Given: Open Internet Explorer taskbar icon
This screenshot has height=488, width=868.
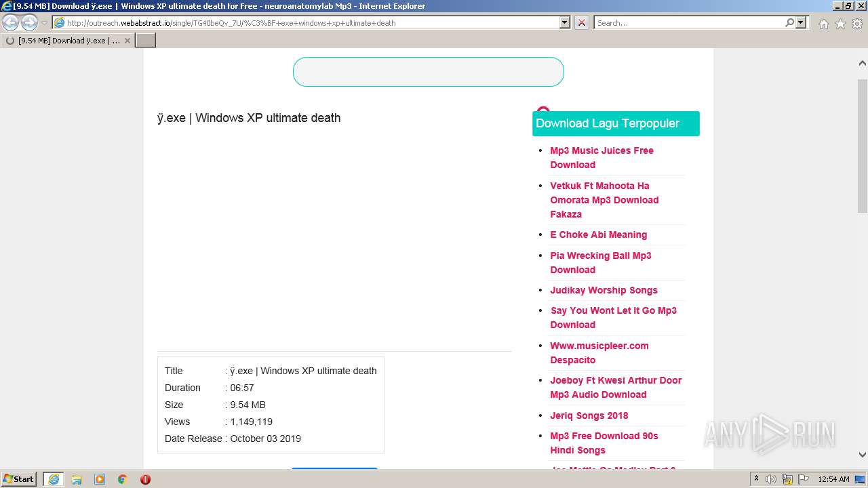Looking at the screenshot, I should 53,479.
